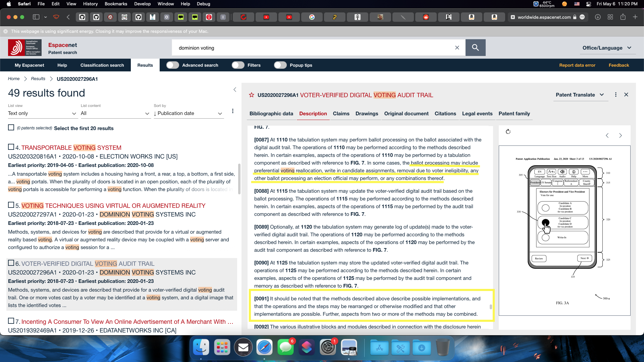Open Classification search

tap(102, 65)
